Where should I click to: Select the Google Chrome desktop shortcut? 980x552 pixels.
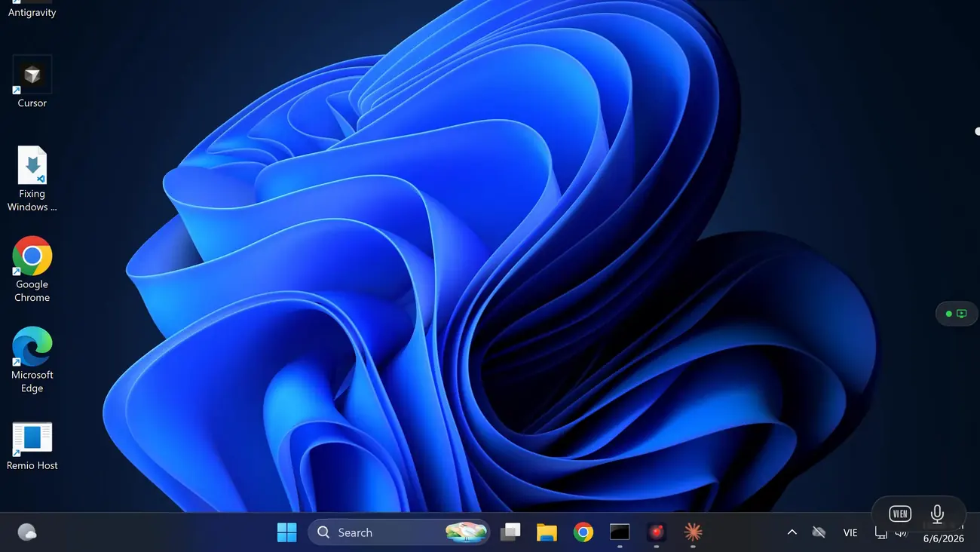[32, 269]
